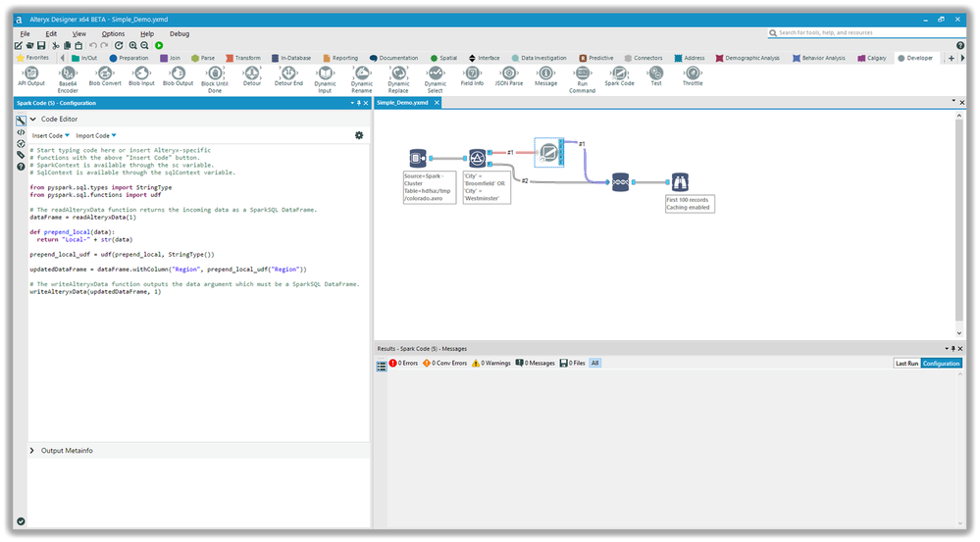This screenshot has width=980, height=542.
Task: Click the Last Run button
Action: coord(906,363)
